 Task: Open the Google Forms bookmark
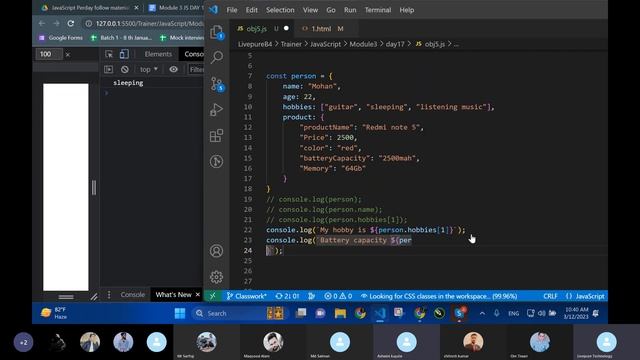60,38
